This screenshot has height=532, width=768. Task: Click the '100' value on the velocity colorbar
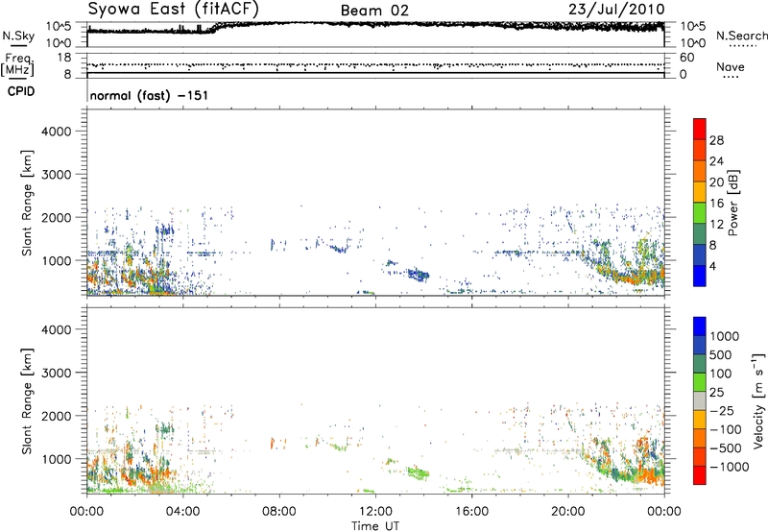pyautogui.click(x=723, y=374)
